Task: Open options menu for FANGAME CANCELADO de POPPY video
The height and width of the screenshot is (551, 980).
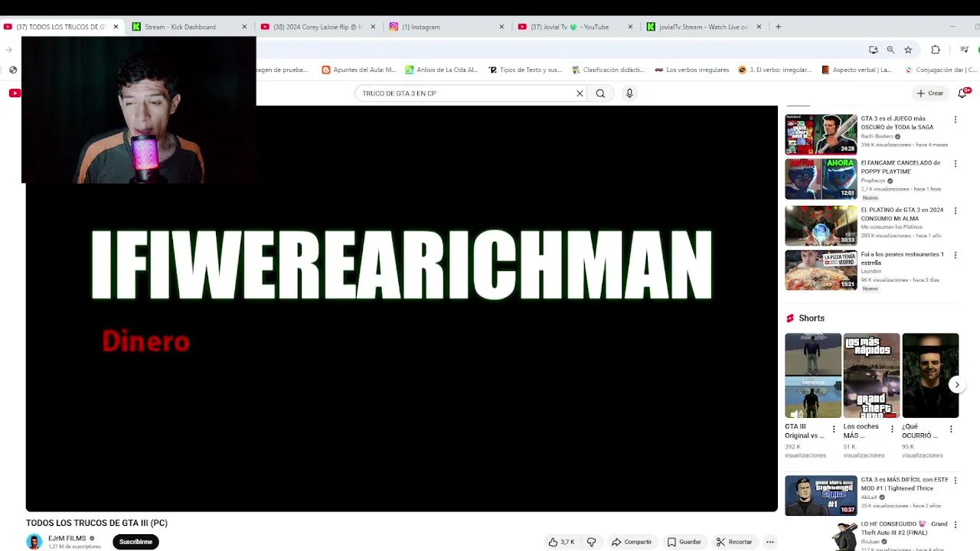Action: point(955,164)
